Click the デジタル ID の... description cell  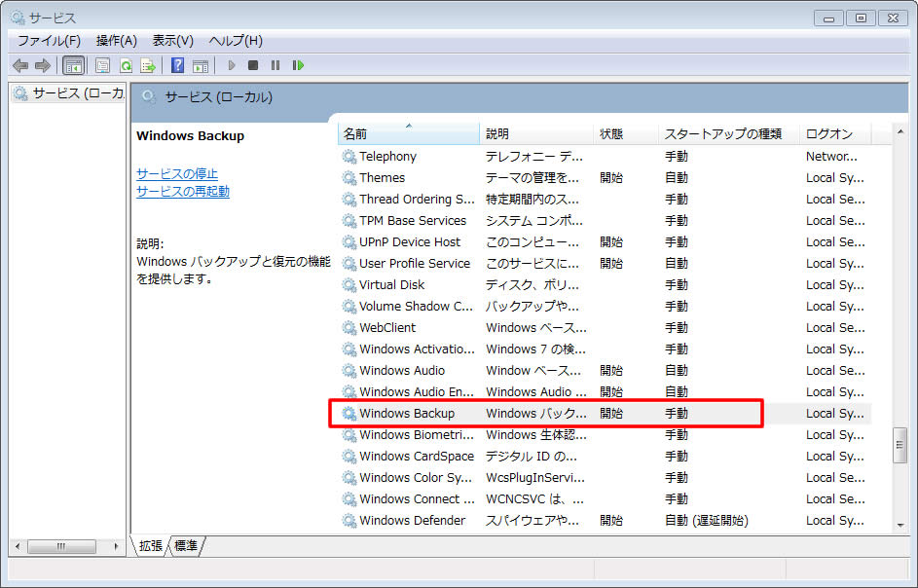click(x=532, y=457)
